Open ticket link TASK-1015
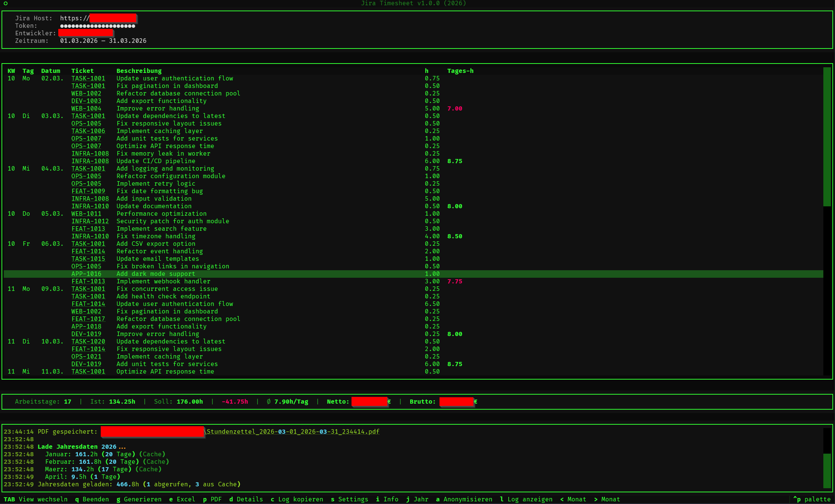 pos(88,259)
